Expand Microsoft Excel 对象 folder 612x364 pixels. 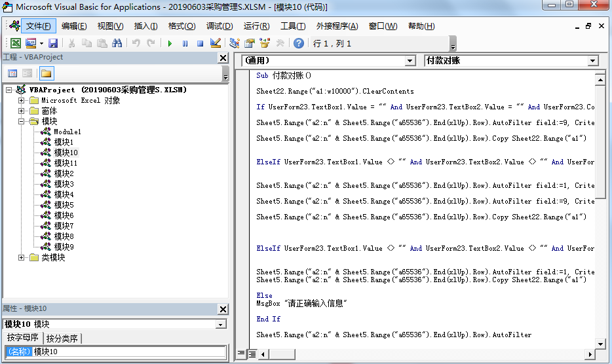(x=21, y=101)
